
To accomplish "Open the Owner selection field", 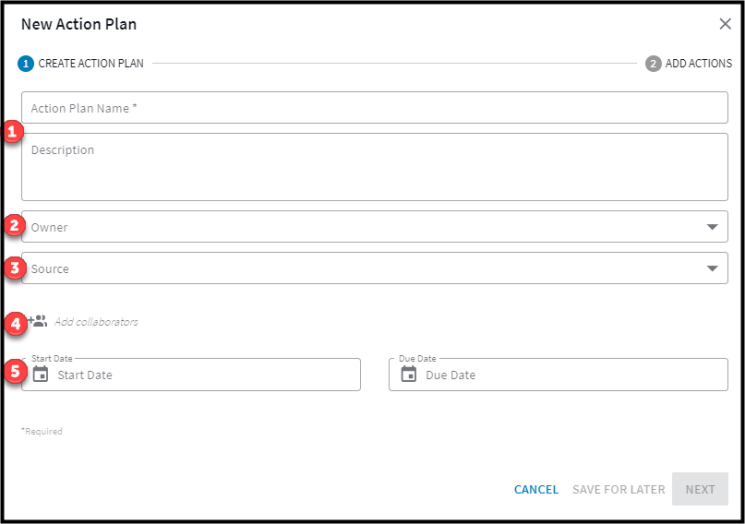I will (x=374, y=227).
